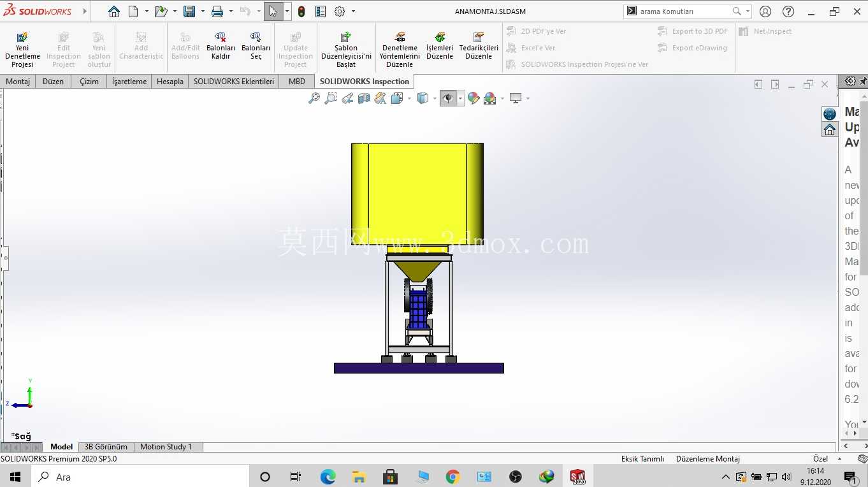This screenshot has height=487, width=868.
Task: Click View Orientation cube icon
Action: (x=396, y=98)
